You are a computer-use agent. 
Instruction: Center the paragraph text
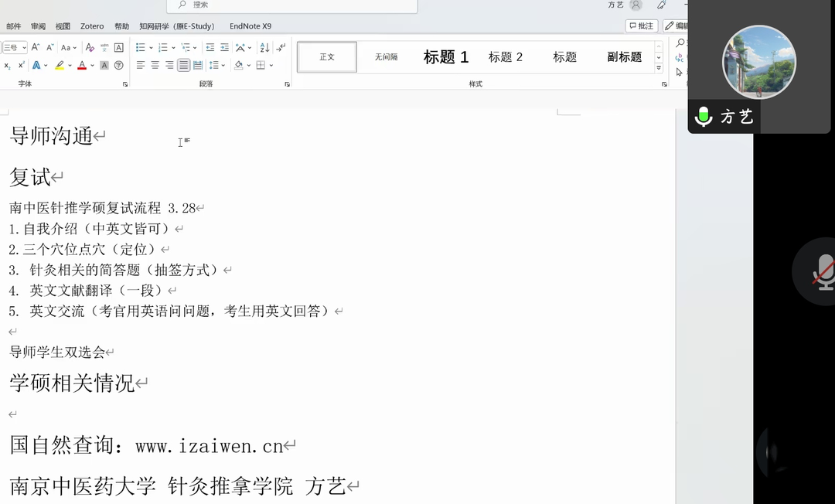coord(155,65)
